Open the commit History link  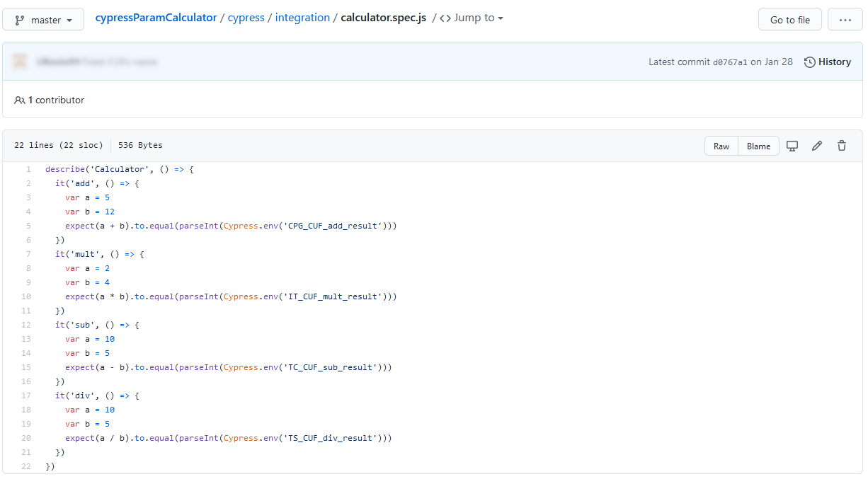click(x=828, y=62)
